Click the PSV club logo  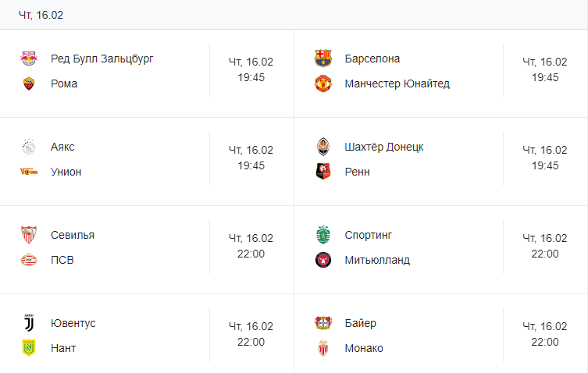29,260
